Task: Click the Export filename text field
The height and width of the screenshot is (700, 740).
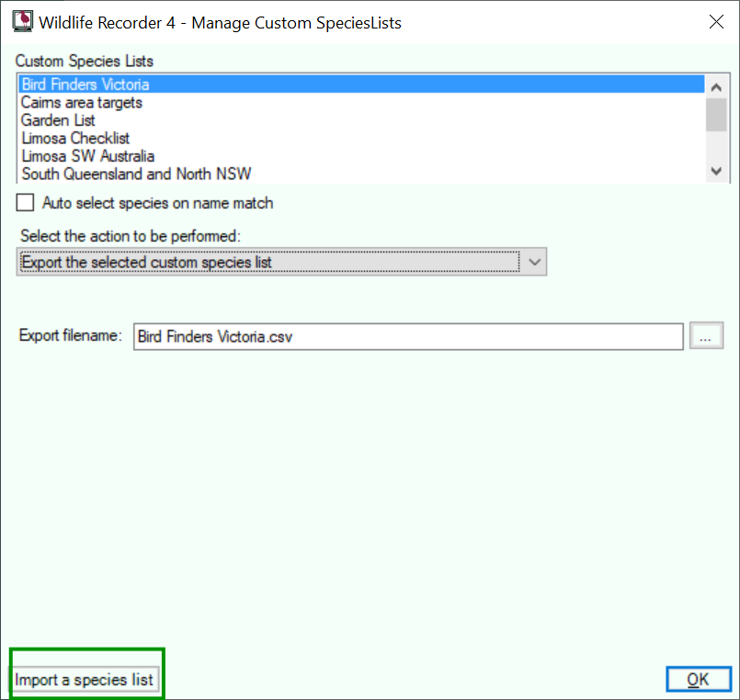Action: click(x=408, y=337)
